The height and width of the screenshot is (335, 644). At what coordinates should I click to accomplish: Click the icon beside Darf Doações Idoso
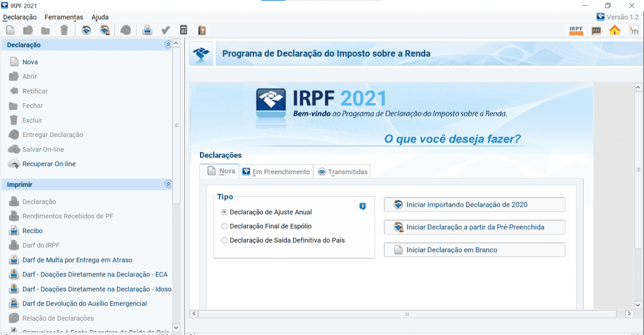[x=14, y=289]
